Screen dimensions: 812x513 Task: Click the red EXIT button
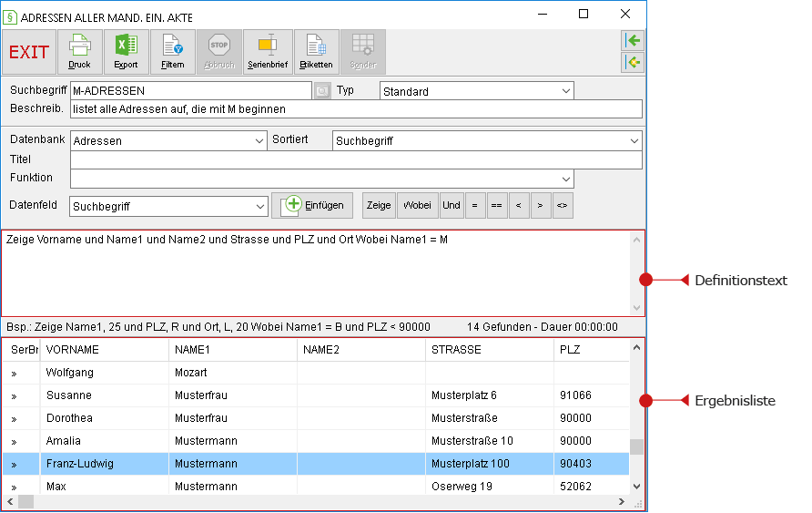click(29, 52)
